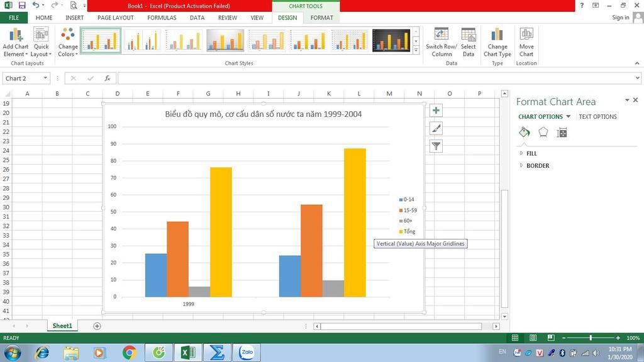The height and width of the screenshot is (362, 644).
Task: Click the Tổng legend entry
Action: tap(407, 231)
